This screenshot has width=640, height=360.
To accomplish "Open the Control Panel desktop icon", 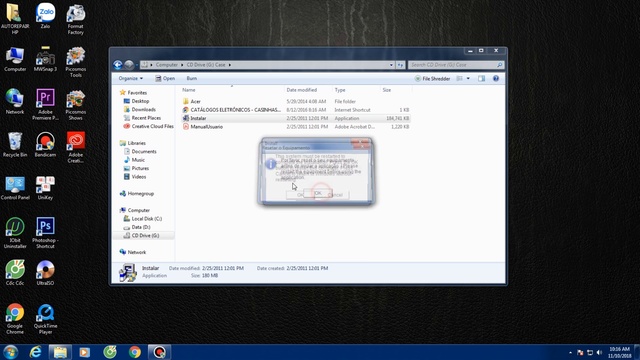I will click(15, 188).
